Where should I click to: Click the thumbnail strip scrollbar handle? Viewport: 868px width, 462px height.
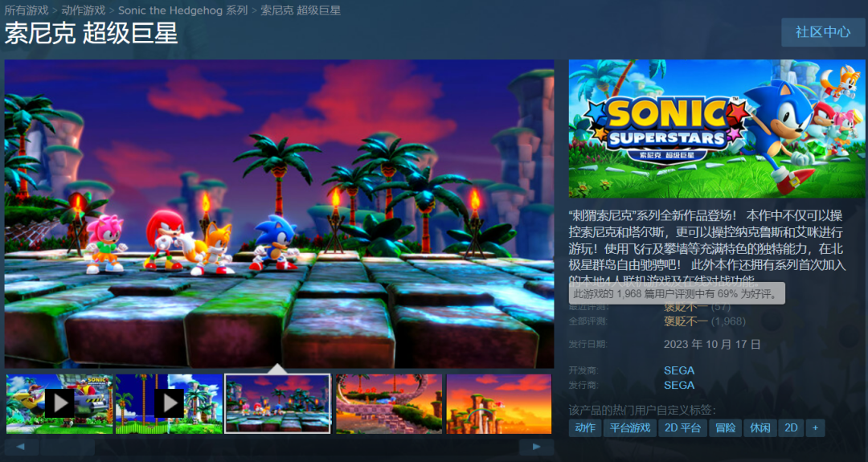(68, 447)
